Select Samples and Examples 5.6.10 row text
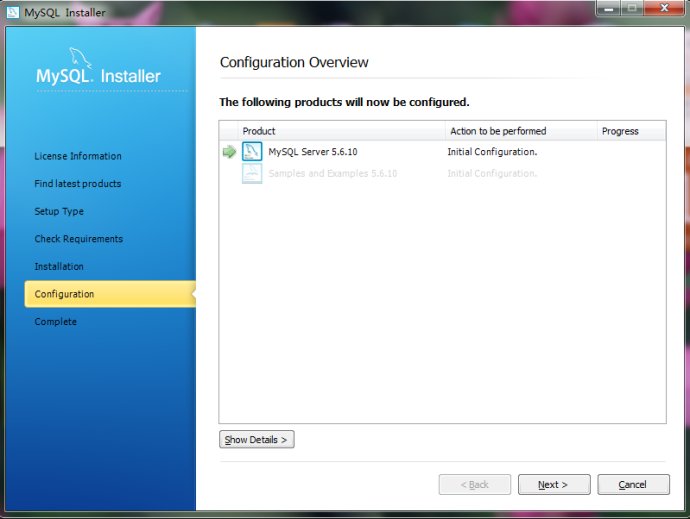The width and height of the screenshot is (690, 519). click(x=333, y=173)
